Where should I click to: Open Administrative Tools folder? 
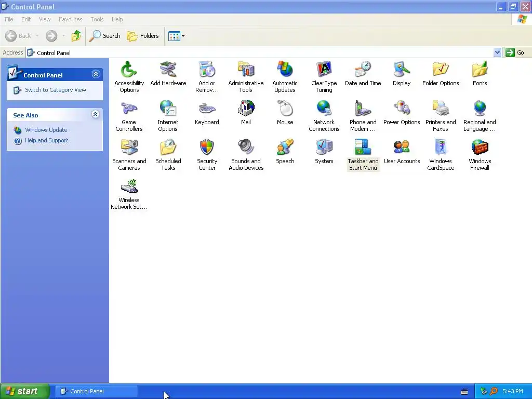(246, 77)
